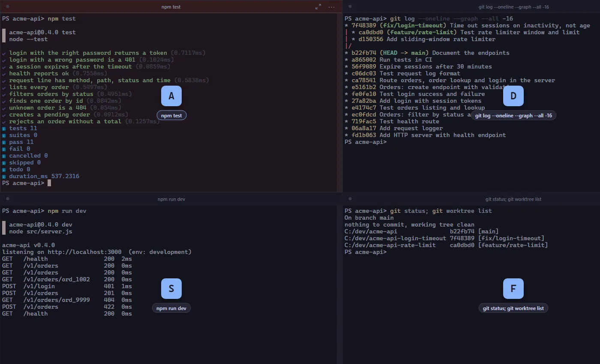Maximize the npm test pane
This screenshot has height=364, width=600.
[318, 7]
